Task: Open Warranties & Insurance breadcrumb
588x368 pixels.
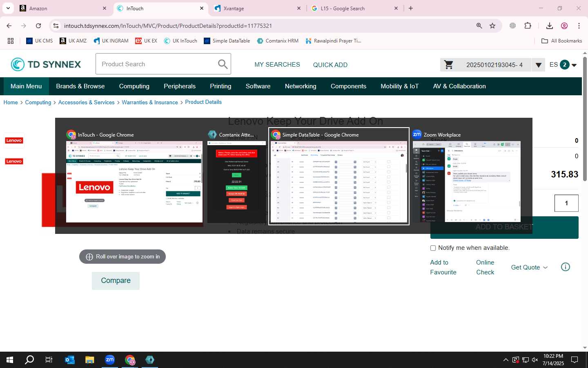Action: pos(150,102)
